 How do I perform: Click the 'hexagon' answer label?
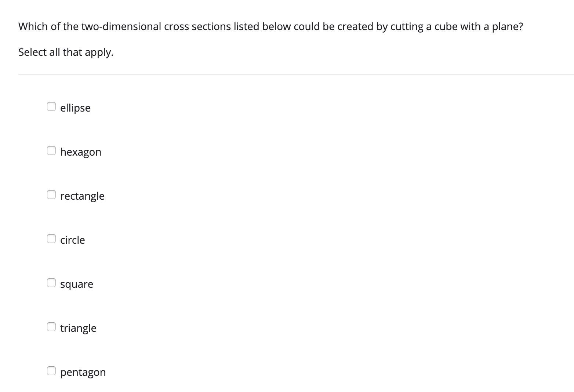pos(81,152)
